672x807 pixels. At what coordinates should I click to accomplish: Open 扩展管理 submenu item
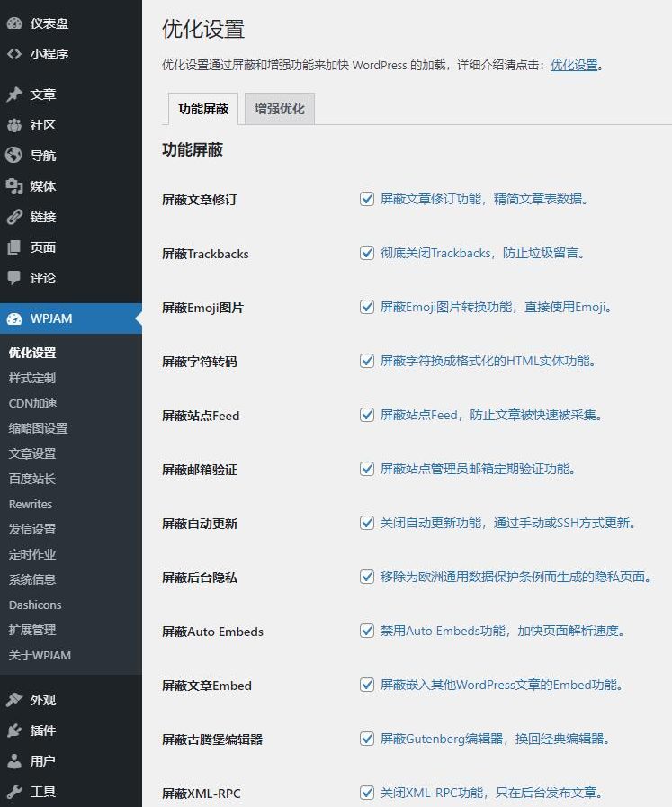click(31, 630)
